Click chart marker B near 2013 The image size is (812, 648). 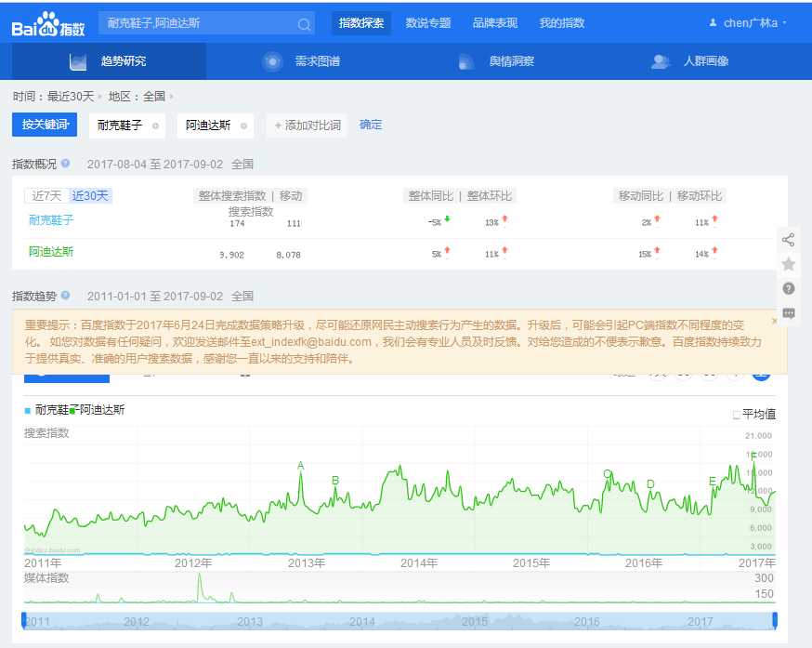(x=335, y=481)
